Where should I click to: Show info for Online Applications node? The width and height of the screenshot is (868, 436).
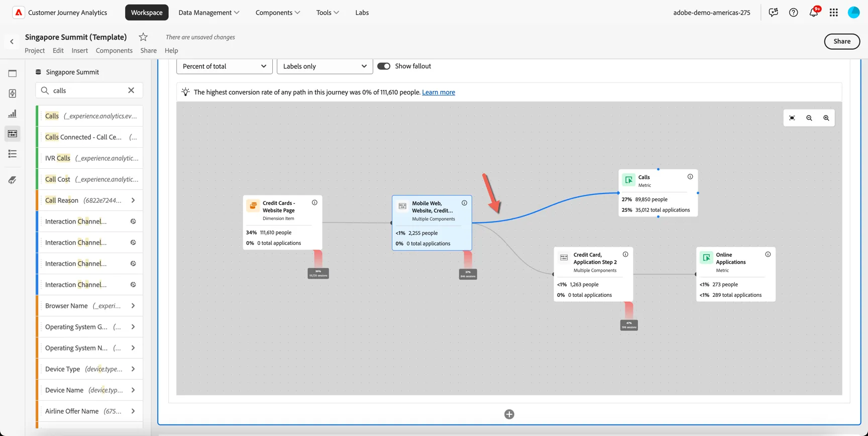coord(768,254)
